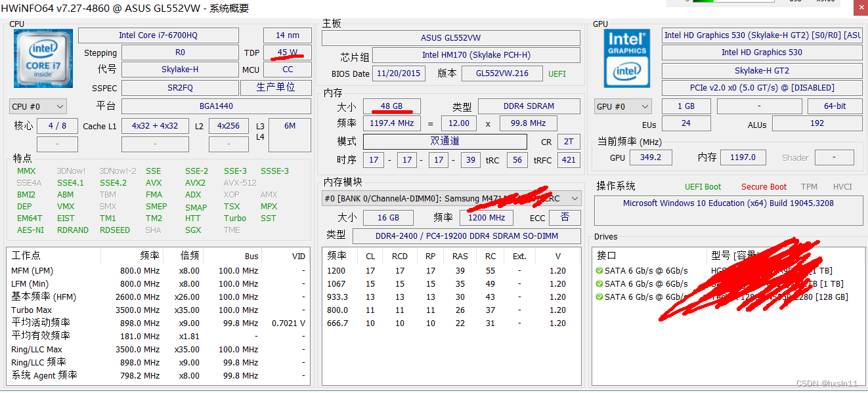This screenshot has width=868, height=393.
Task: Click the HVCI status indicator
Action: pyautogui.click(x=842, y=187)
